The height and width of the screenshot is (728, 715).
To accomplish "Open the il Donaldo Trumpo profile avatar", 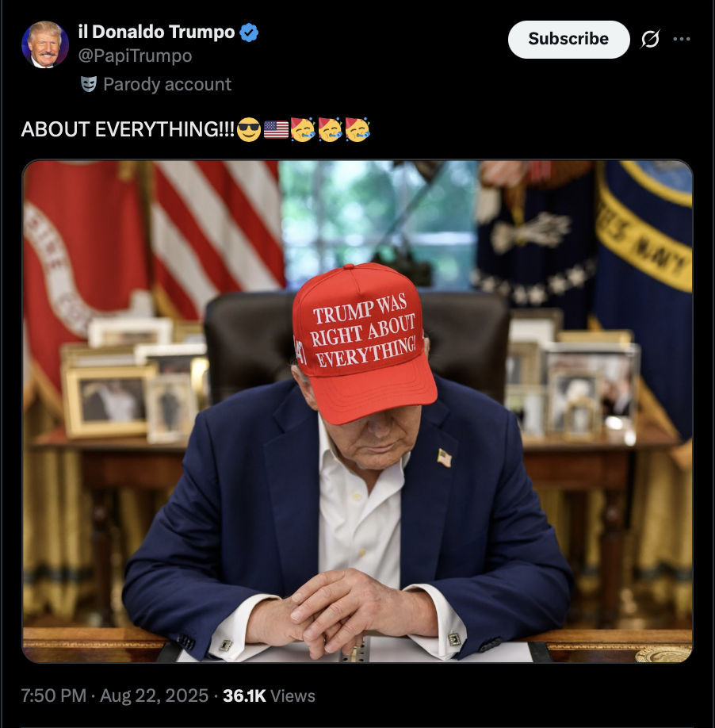I will pyautogui.click(x=45, y=44).
